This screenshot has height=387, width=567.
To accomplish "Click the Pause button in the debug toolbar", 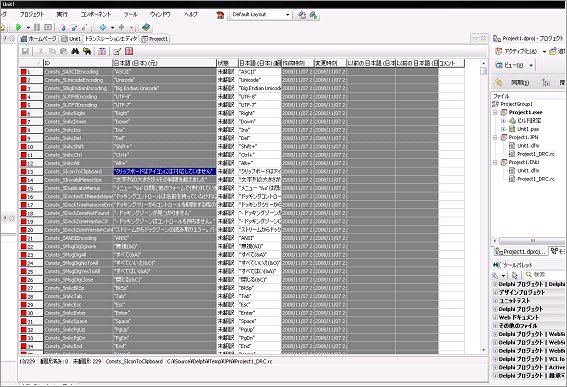I will pos(37,27).
